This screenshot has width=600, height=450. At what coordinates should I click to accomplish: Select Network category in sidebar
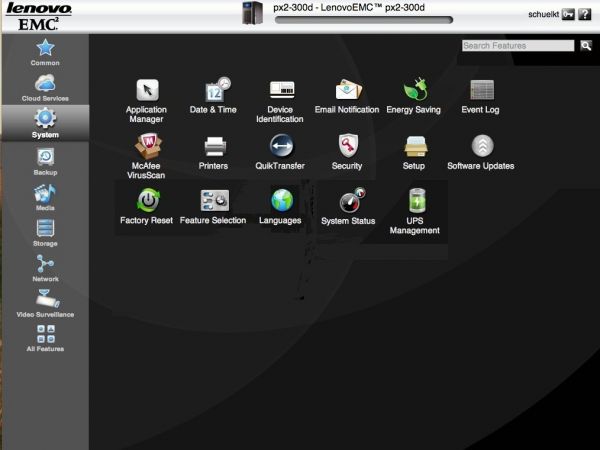coord(45,268)
